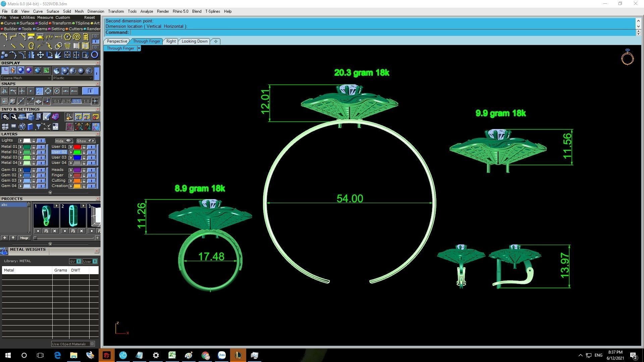
Task: Click the helix spring curve tool
Action: [85, 37]
